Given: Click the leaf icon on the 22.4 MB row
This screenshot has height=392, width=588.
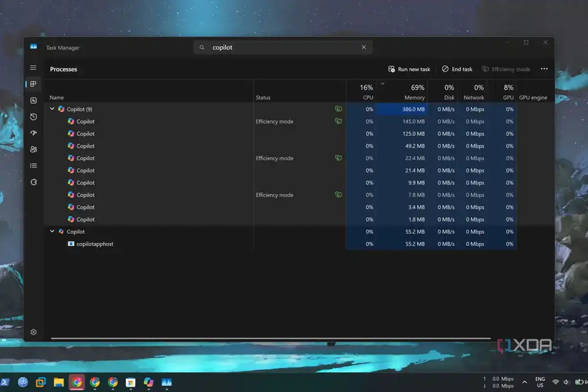Looking at the screenshot, I should tap(338, 158).
